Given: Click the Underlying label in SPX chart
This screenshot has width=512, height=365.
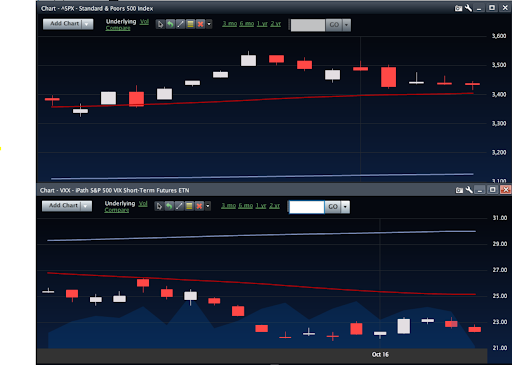Looking at the screenshot, I should tap(121, 22).
